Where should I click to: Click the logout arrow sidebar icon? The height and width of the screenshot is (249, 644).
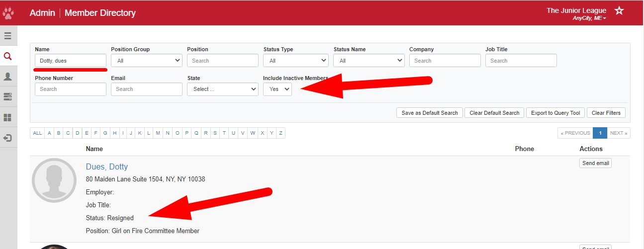[8, 138]
